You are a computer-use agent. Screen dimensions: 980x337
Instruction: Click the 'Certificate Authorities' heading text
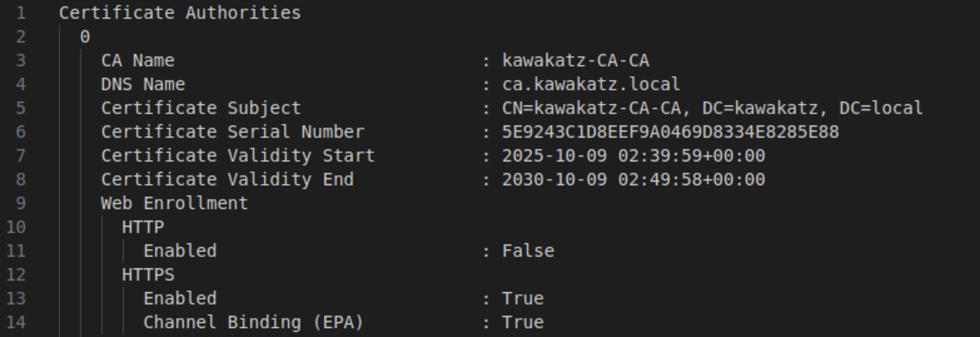(180, 13)
